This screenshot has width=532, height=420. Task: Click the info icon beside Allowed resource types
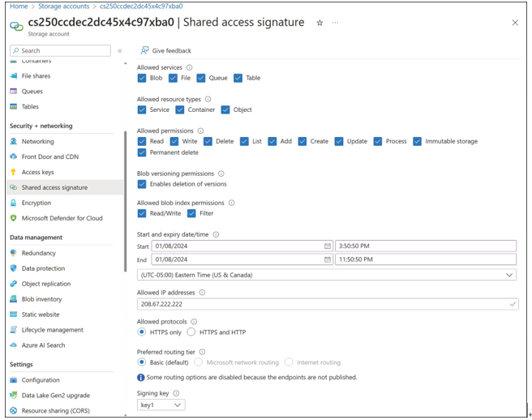208,99
